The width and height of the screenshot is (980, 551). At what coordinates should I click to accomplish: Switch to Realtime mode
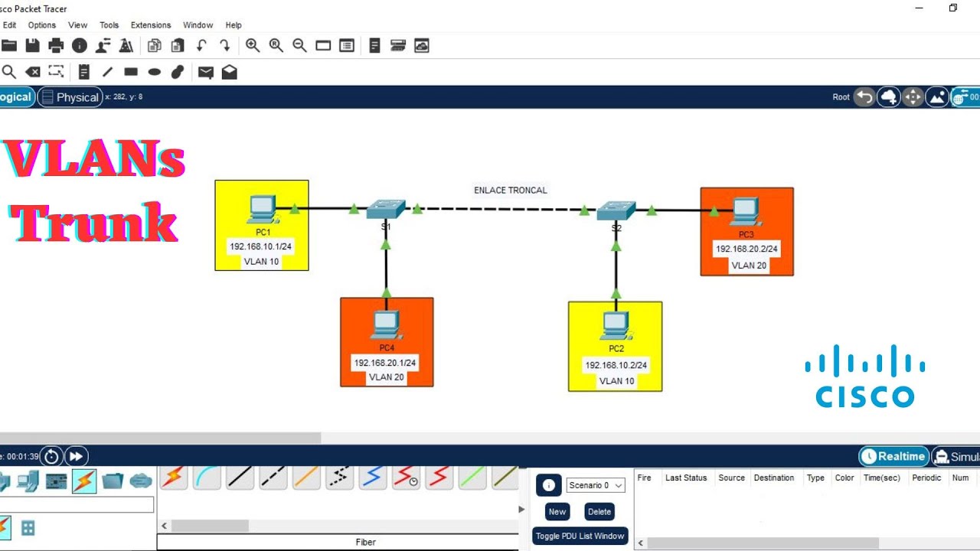point(894,457)
